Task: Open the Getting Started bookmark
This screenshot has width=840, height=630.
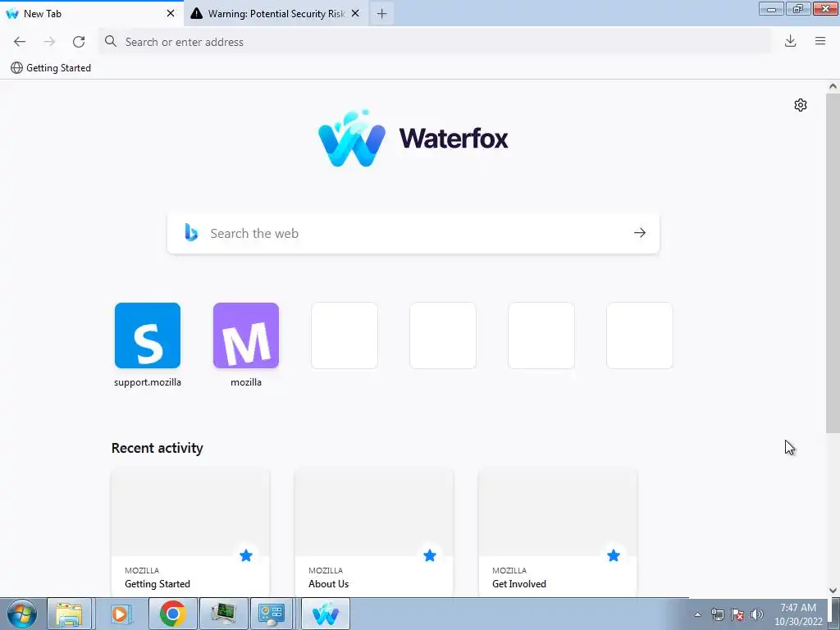Action: pos(51,68)
